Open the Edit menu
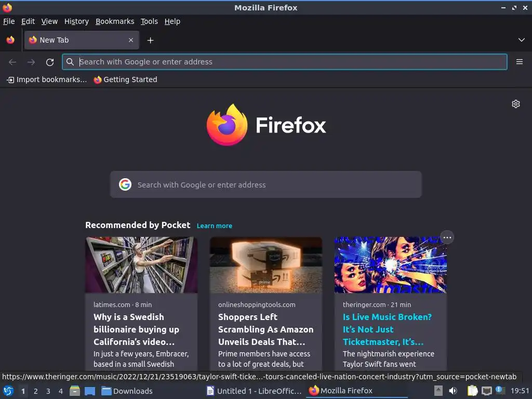The width and height of the screenshot is (532, 399). click(28, 21)
